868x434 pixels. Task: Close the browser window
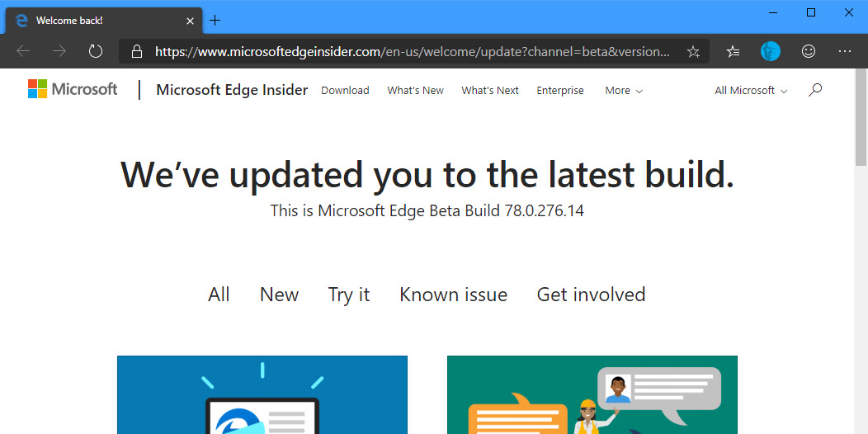[x=849, y=12]
